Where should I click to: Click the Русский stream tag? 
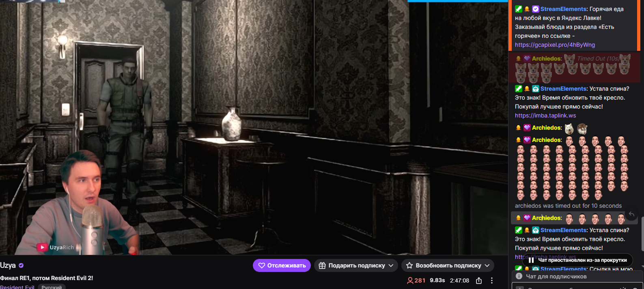[52, 287]
